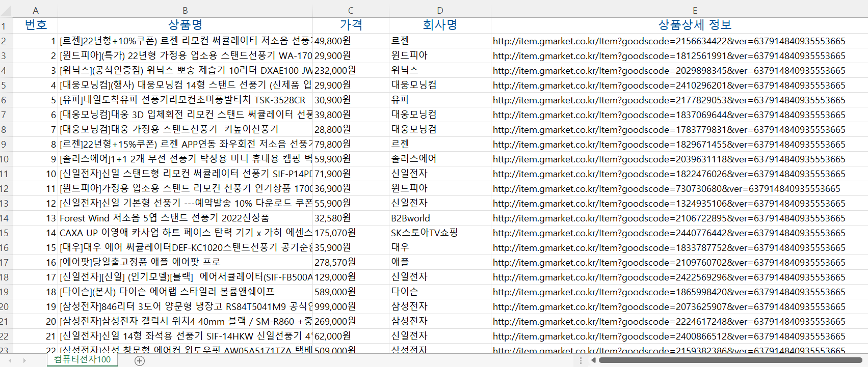Select price cell 30,900원
This screenshot has width=868, height=367.
pyautogui.click(x=351, y=100)
